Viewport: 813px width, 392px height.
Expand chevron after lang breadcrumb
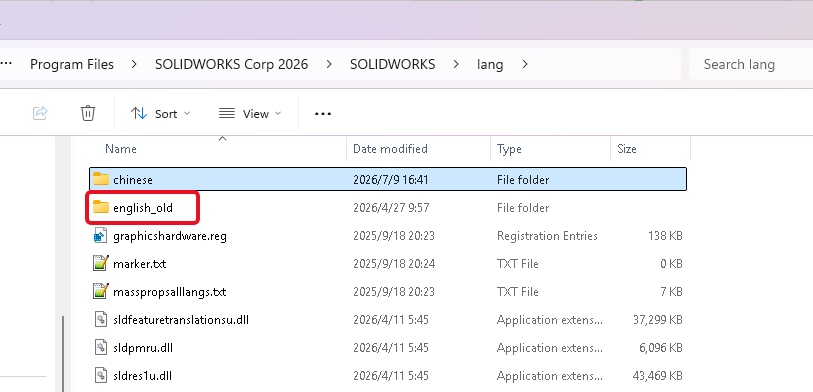pos(525,64)
